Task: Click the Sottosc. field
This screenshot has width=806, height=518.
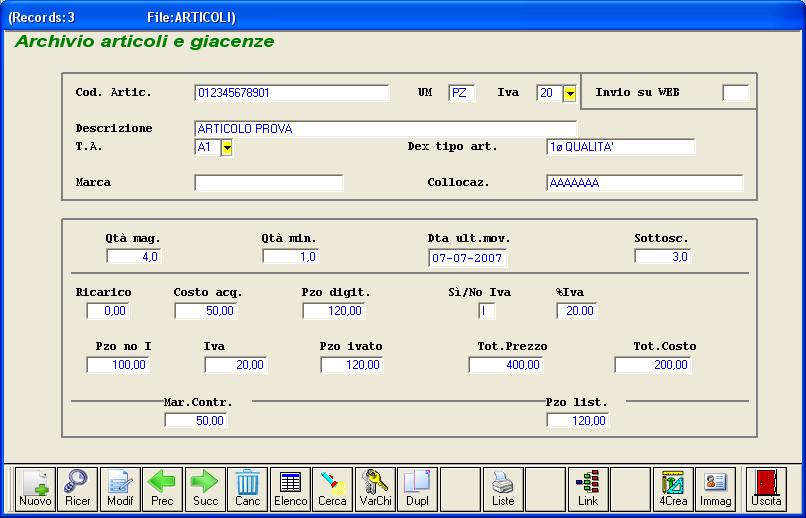Action: click(663, 256)
